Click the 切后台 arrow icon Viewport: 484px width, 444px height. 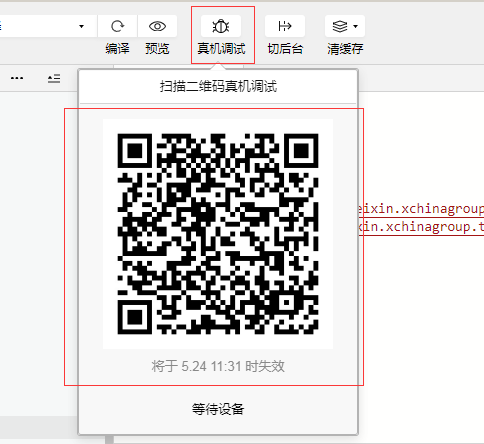pos(285,26)
